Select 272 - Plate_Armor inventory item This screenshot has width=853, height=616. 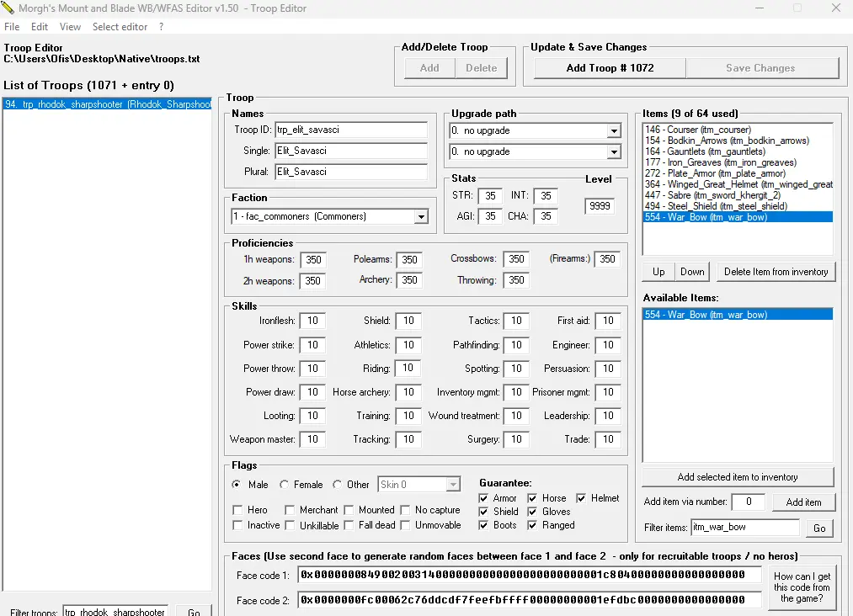[x=738, y=173]
